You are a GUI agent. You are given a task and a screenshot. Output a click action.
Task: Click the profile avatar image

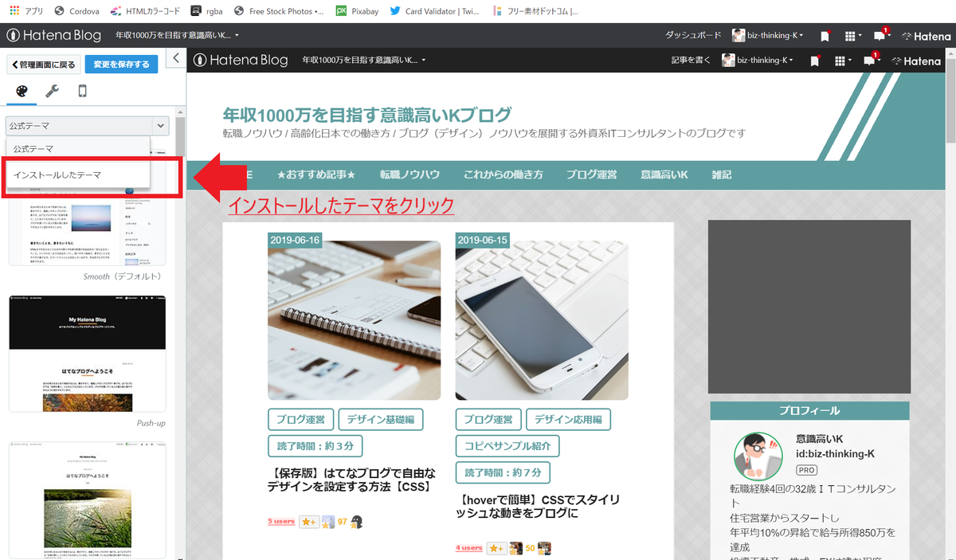[x=758, y=456]
